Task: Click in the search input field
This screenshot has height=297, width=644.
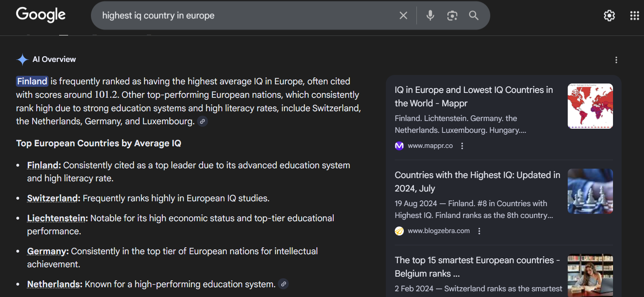Action: click(x=245, y=15)
